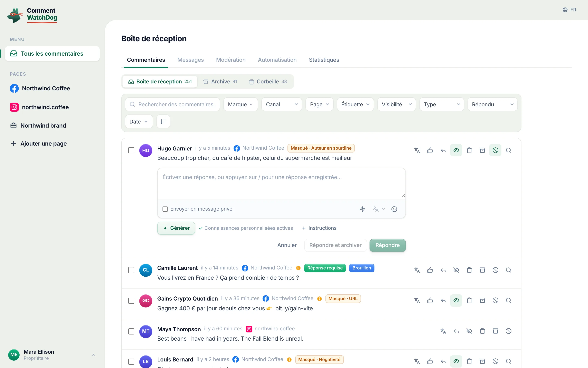
Task: Hide Maya Thompson's comment
Action: 469,331
